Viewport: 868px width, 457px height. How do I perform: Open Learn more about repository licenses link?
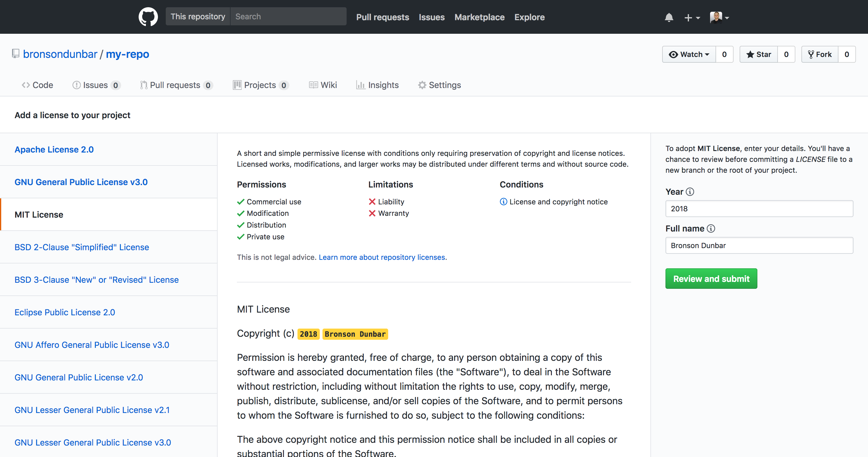(x=382, y=257)
